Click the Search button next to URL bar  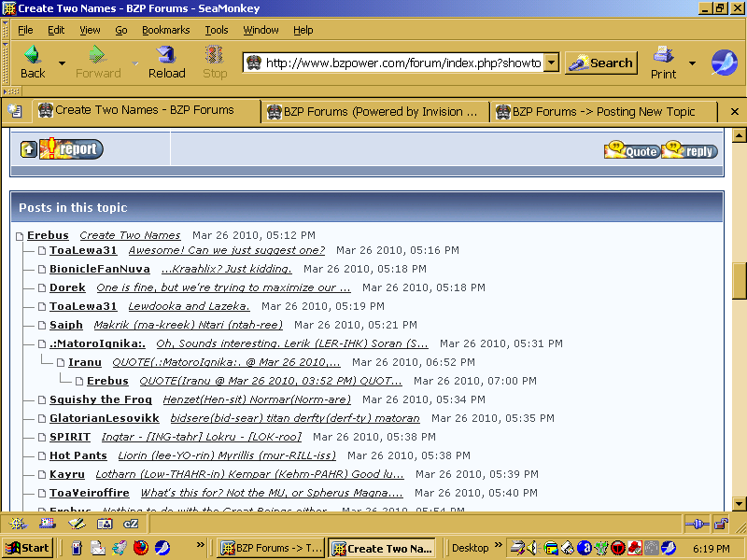coord(601,63)
